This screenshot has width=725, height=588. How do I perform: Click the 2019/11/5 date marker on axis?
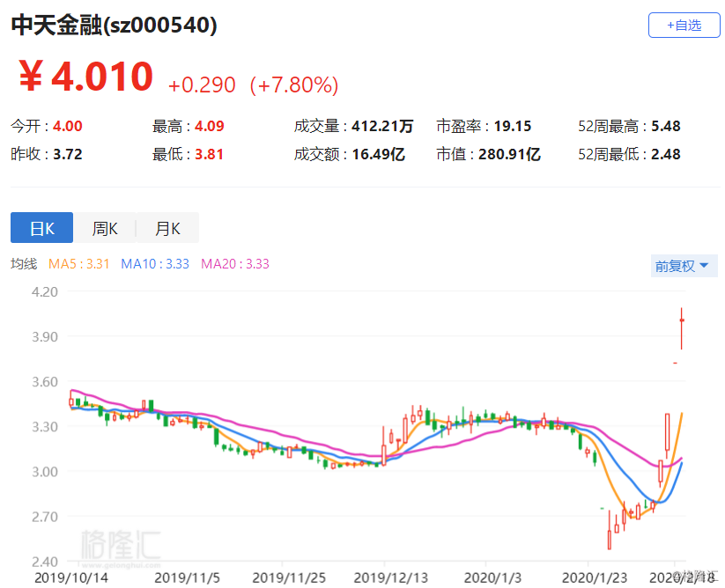pyautogui.click(x=187, y=577)
